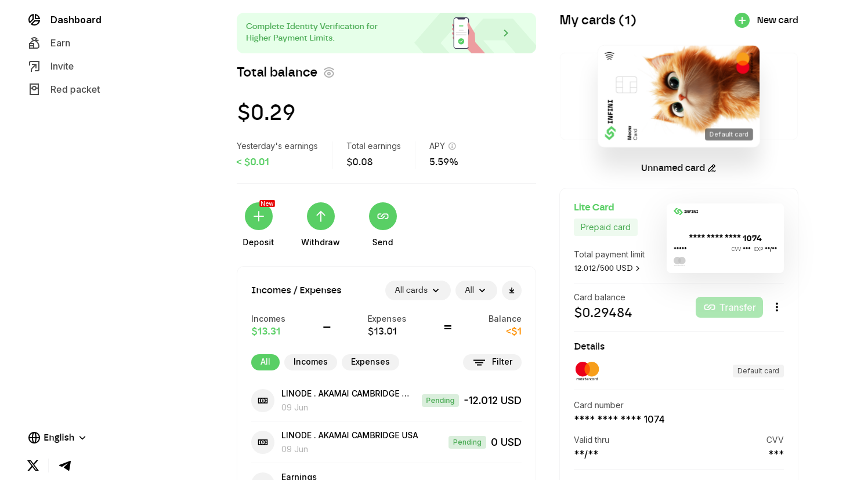This screenshot has height=480, width=868.
Task: Click the Mastercard logo in Details
Action: click(587, 371)
